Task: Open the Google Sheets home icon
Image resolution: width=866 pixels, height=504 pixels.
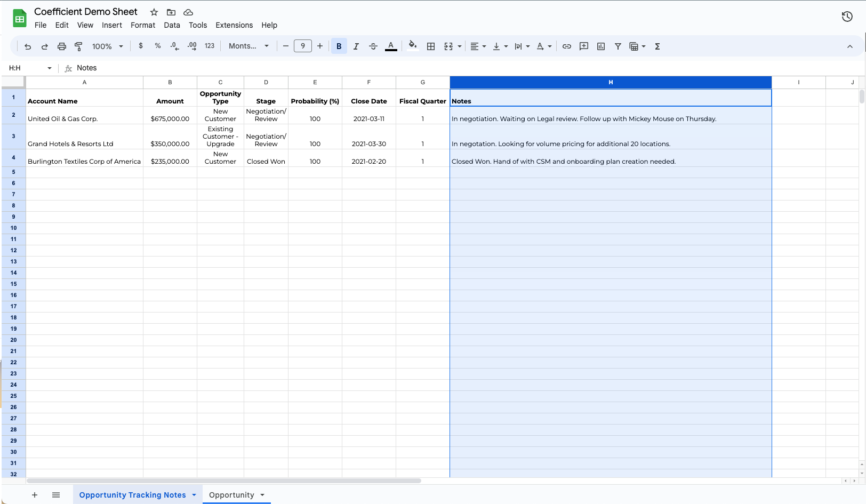Action: (x=20, y=19)
